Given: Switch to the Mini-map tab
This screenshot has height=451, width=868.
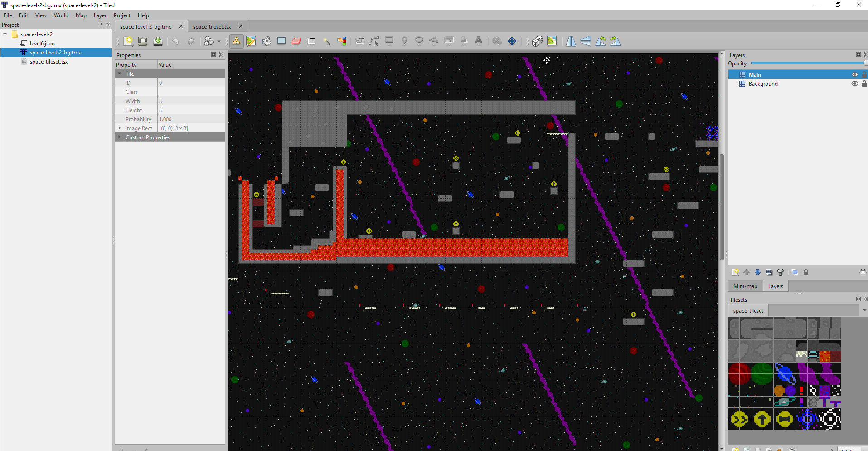Looking at the screenshot, I should click(x=745, y=286).
